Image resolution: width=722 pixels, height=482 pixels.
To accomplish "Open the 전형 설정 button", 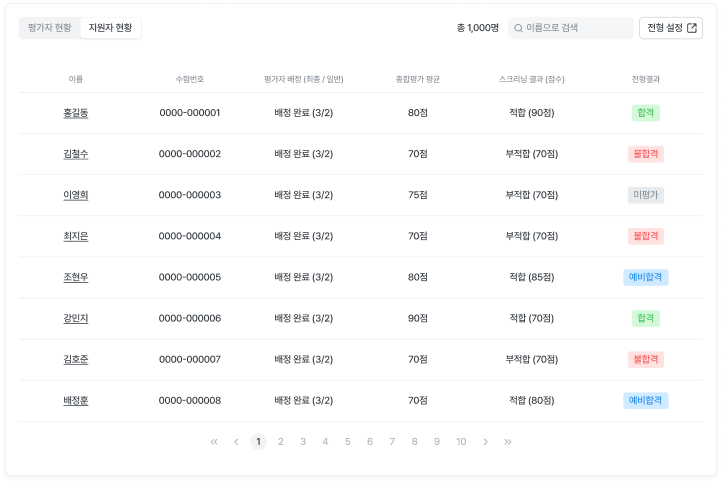I will pos(670,28).
